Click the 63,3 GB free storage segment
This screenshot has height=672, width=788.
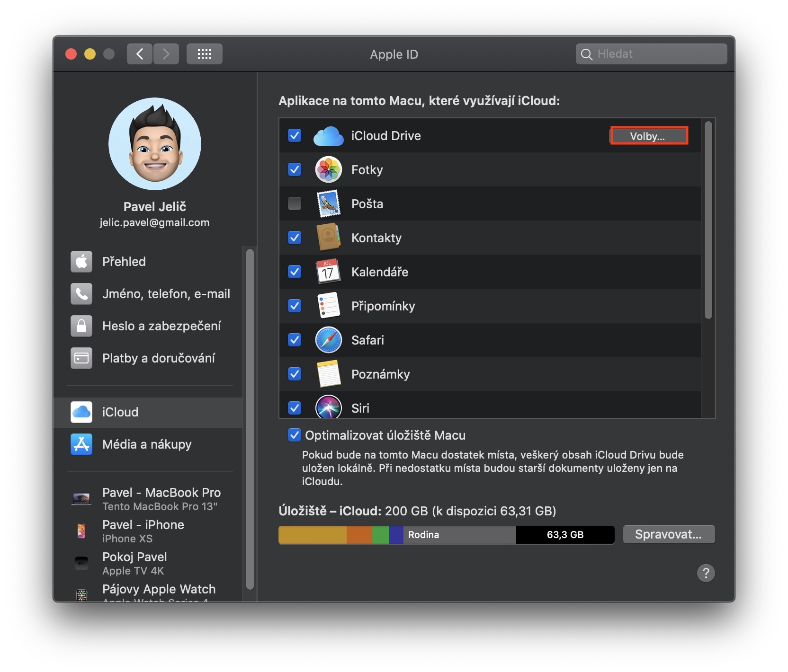tap(565, 535)
